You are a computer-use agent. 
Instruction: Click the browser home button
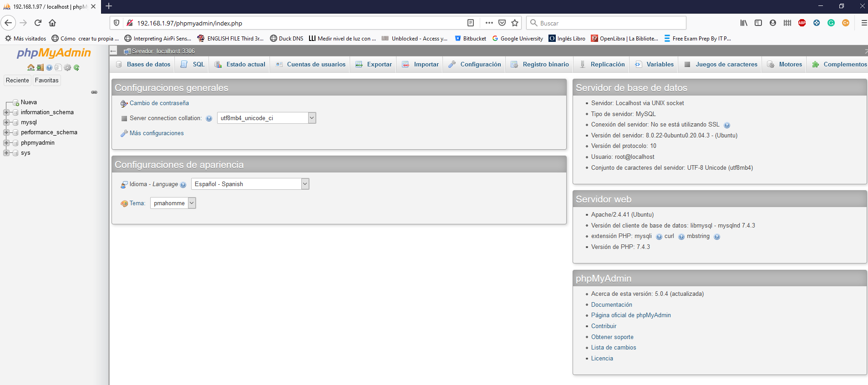[52, 23]
